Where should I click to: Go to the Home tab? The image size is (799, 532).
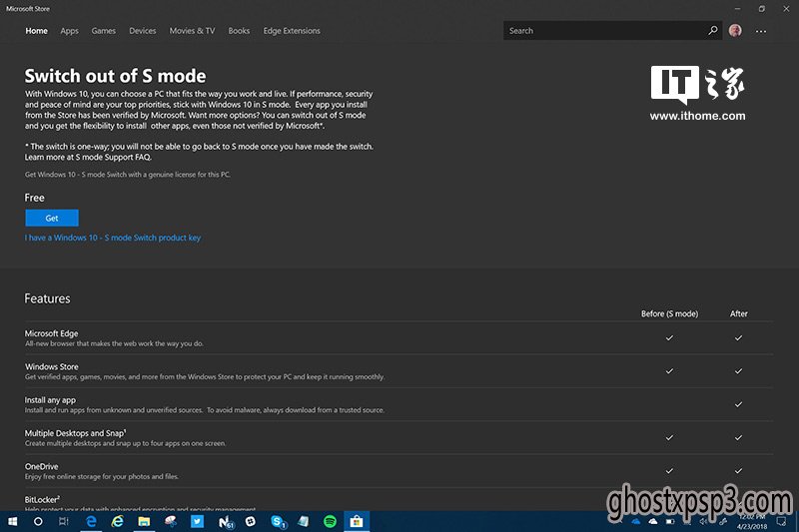36,31
